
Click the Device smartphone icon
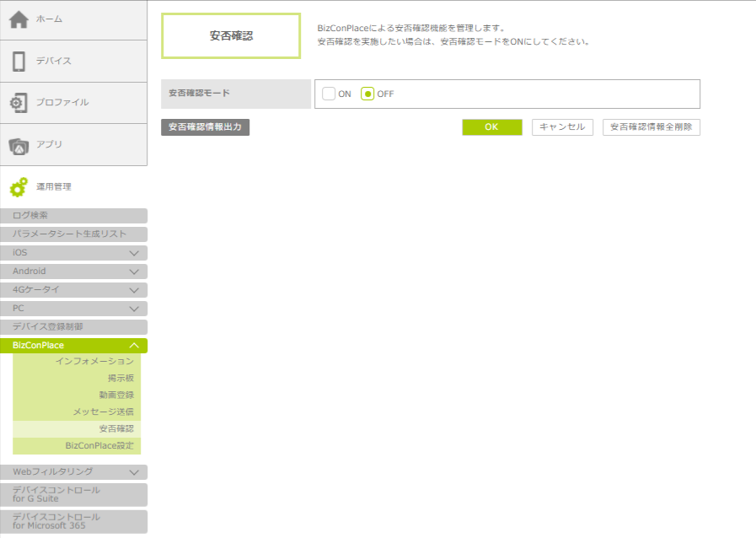tap(19, 61)
